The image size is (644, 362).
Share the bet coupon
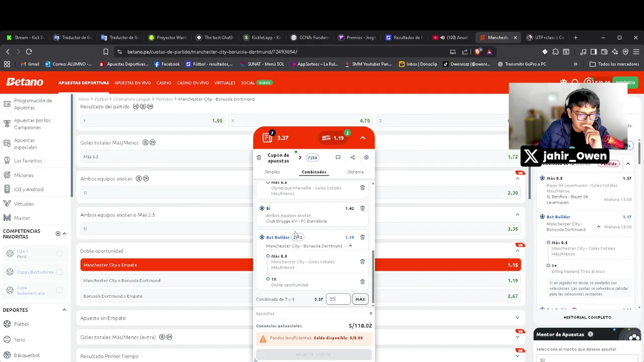coord(352,157)
